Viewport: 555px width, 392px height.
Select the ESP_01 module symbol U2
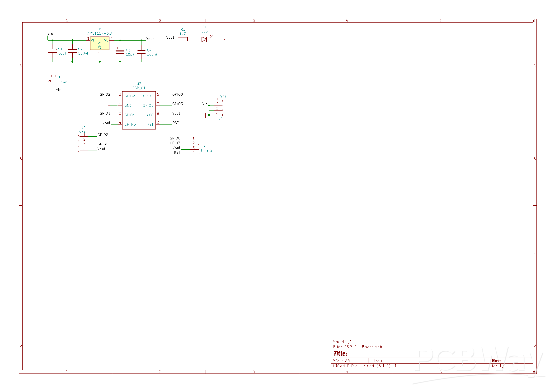(139, 110)
